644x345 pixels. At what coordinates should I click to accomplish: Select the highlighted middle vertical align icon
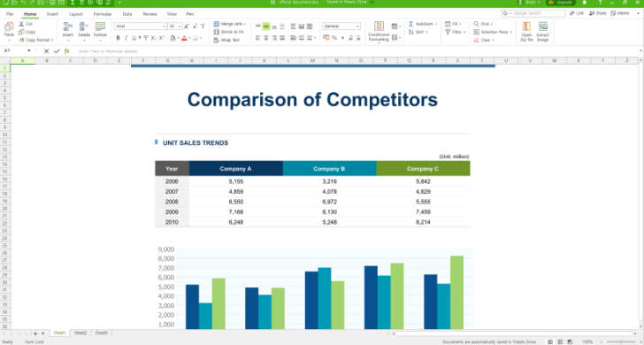(266, 27)
